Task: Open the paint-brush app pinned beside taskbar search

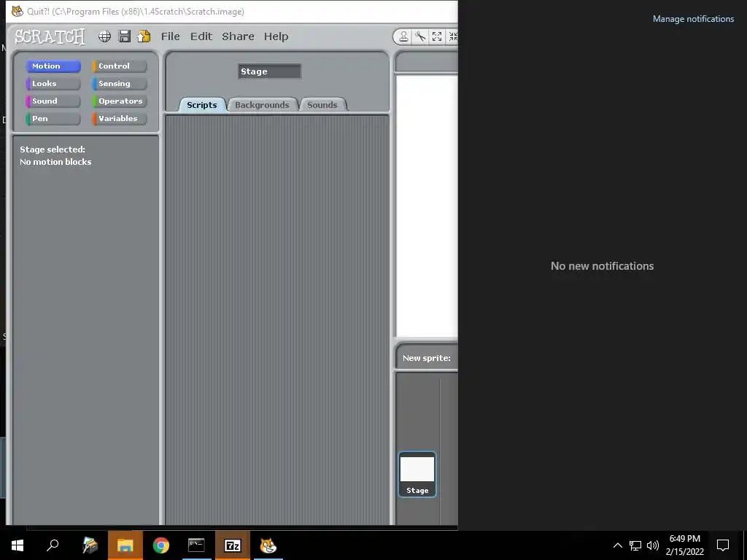Action: 90,545
